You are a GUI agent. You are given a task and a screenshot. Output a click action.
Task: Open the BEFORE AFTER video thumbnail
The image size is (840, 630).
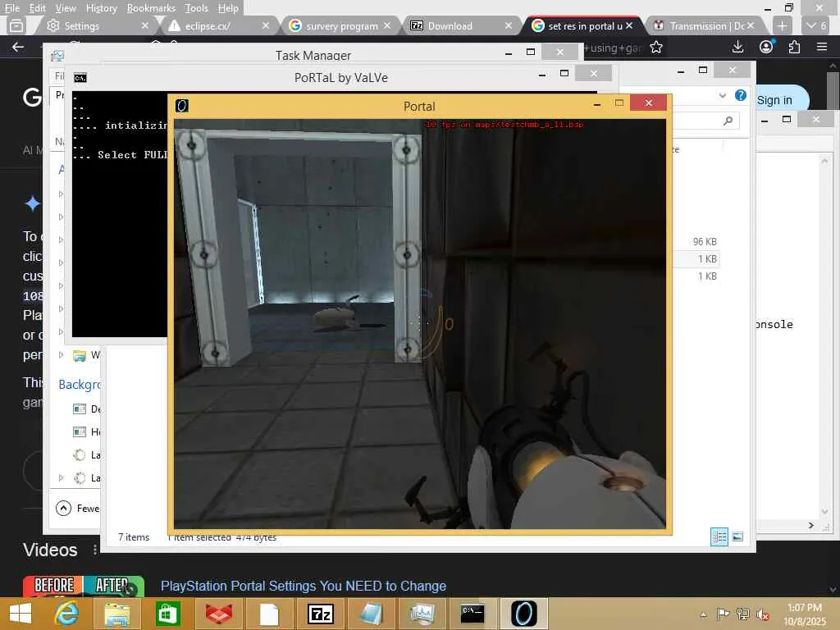coord(83,586)
